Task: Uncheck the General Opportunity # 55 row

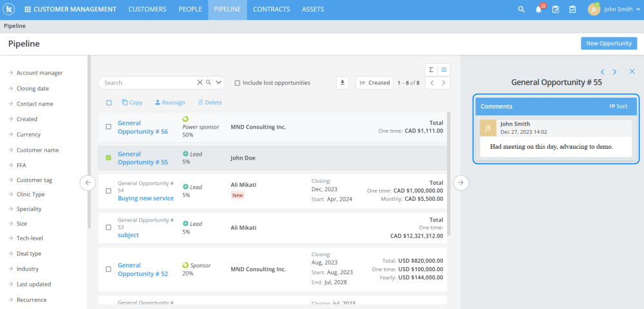Action: point(108,158)
